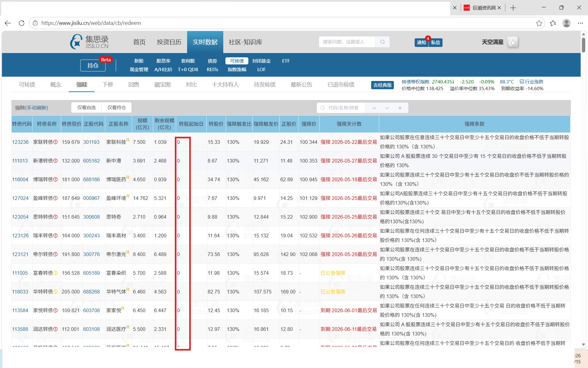Open the 已退市转债 tab
Viewport: 588px width, 368px height.
pos(341,85)
